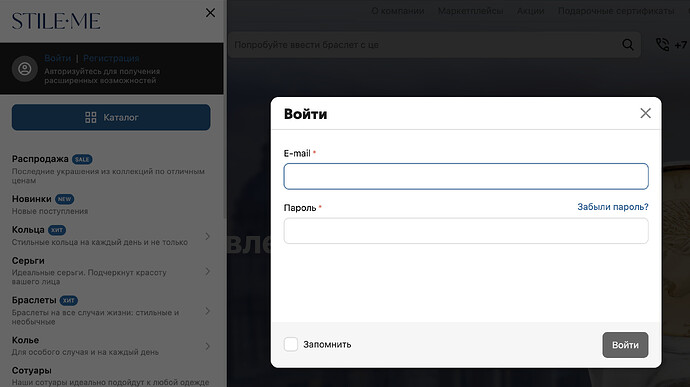
Task: Click the Серьги category title
Action: click(x=28, y=261)
